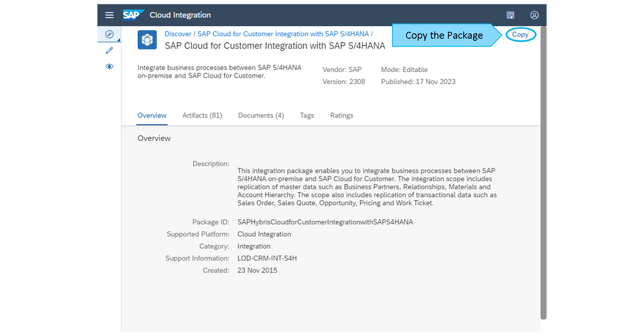
Task: Click the Created value 23 Nov 2015
Action: point(257,271)
